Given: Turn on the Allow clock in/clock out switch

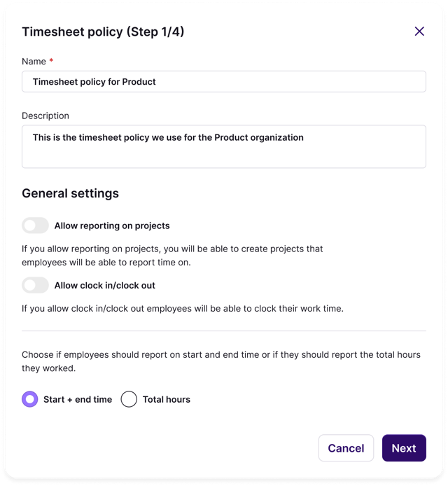Looking at the screenshot, I should pos(35,285).
